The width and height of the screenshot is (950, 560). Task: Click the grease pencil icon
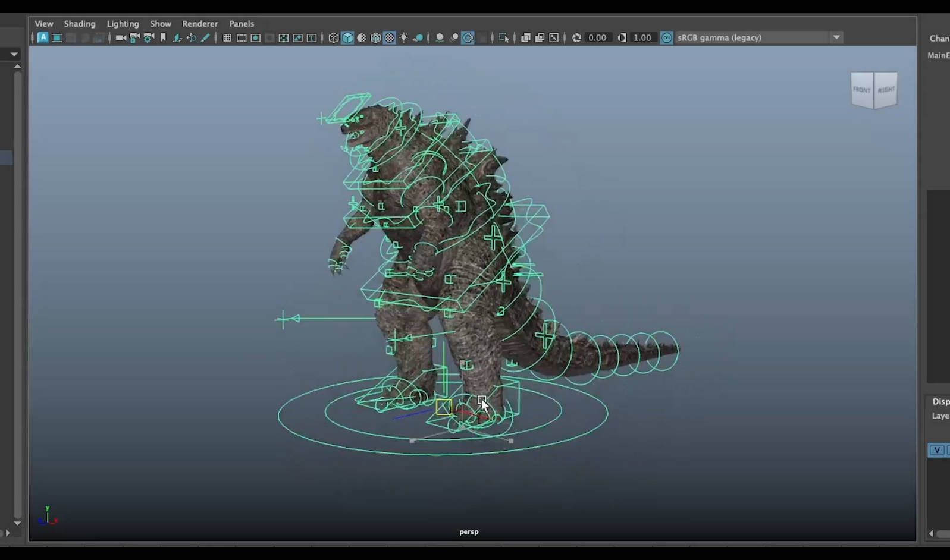(x=206, y=37)
